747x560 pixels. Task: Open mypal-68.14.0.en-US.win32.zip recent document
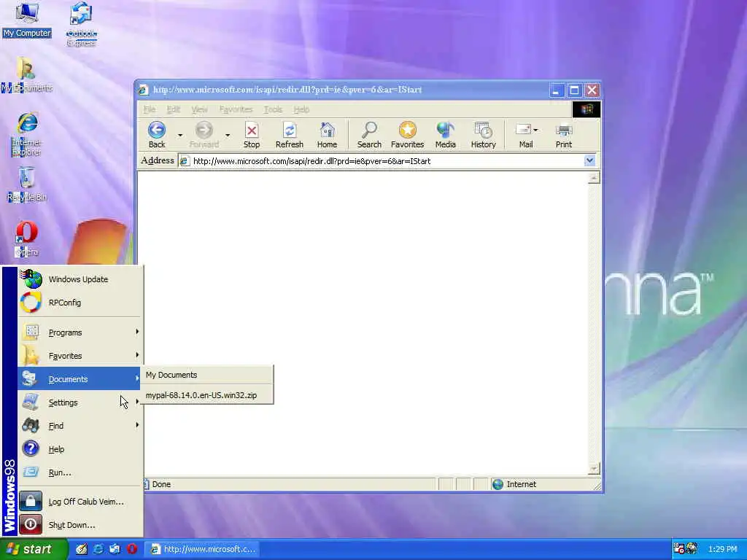pyautogui.click(x=206, y=395)
